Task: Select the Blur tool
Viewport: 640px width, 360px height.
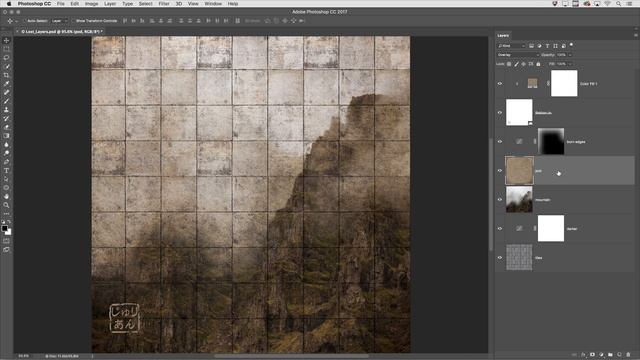Action: coord(6,144)
